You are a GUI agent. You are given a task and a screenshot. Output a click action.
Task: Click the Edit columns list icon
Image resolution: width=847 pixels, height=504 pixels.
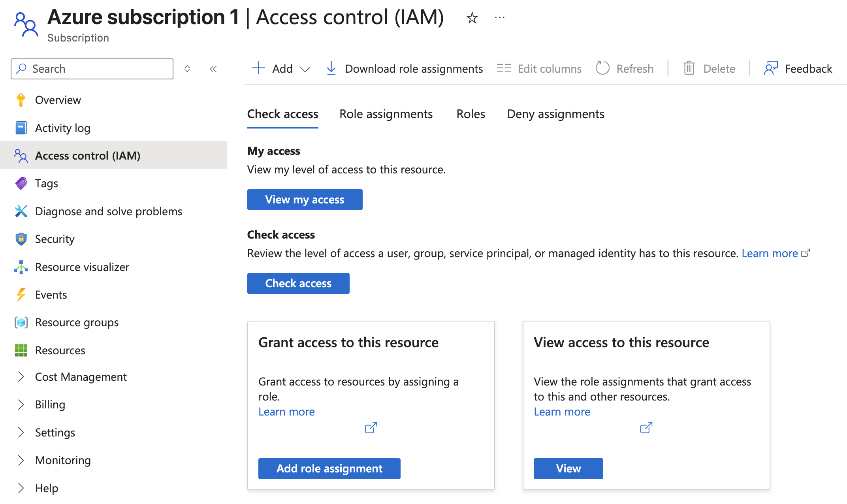click(504, 68)
